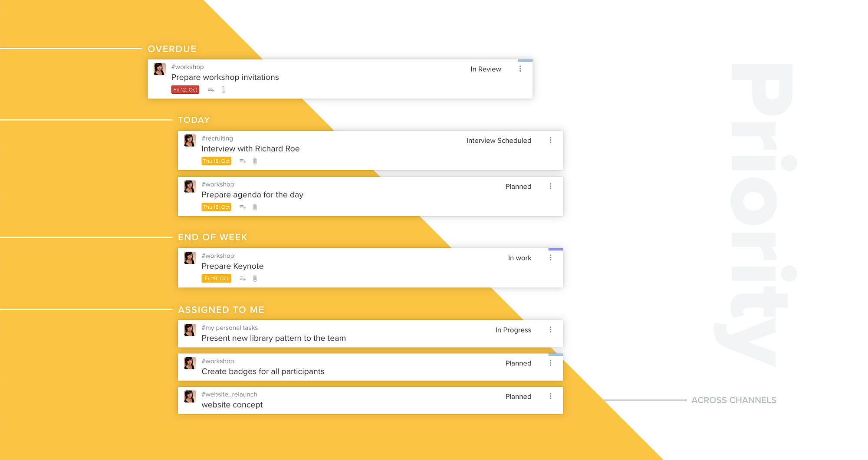Click the add subtask icon on Prepare Keynote
The width and height of the screenshot is (868, 460).
point(243,279)
